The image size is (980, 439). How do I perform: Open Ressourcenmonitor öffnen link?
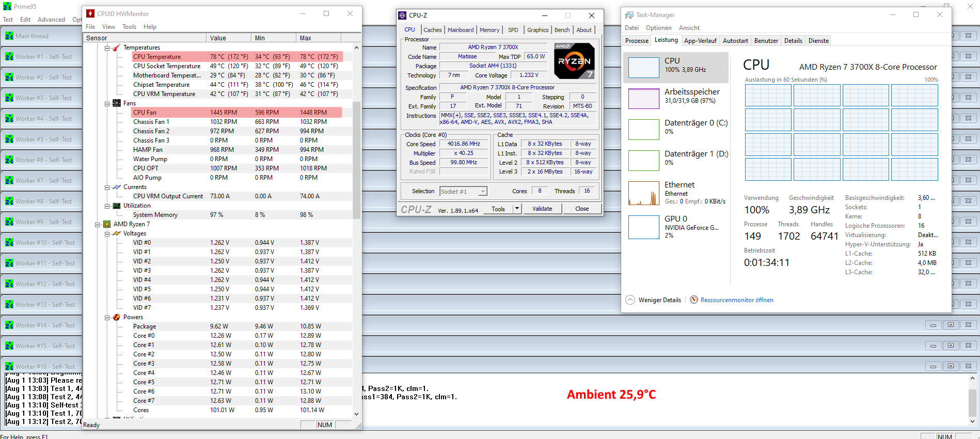tap(737, 300)
